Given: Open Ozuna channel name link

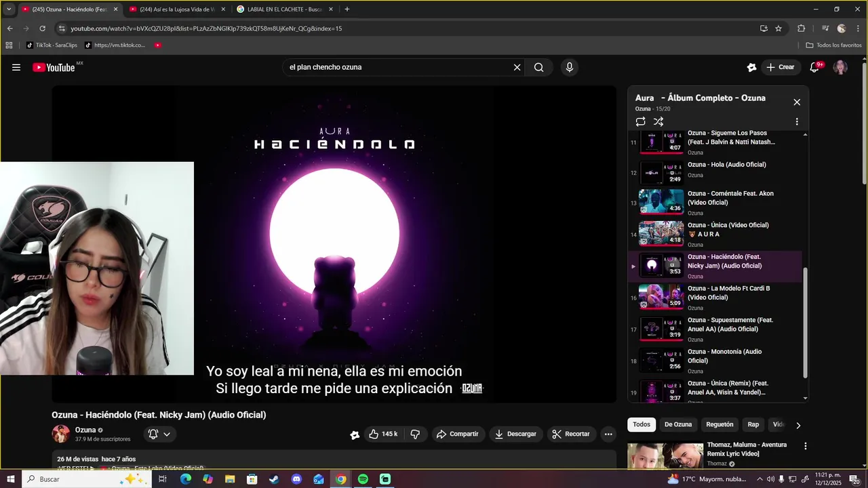Looking at the screenshot, I should tap(85, 430).
